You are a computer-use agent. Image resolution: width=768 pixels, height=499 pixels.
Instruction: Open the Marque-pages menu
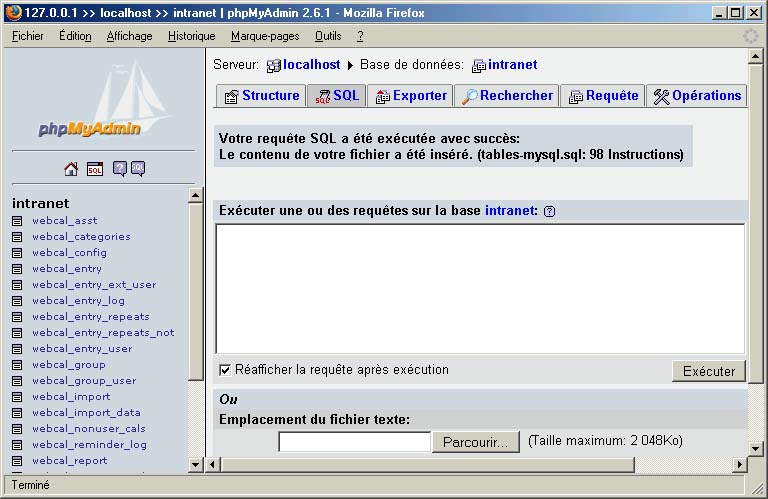[x=265, y=36]
